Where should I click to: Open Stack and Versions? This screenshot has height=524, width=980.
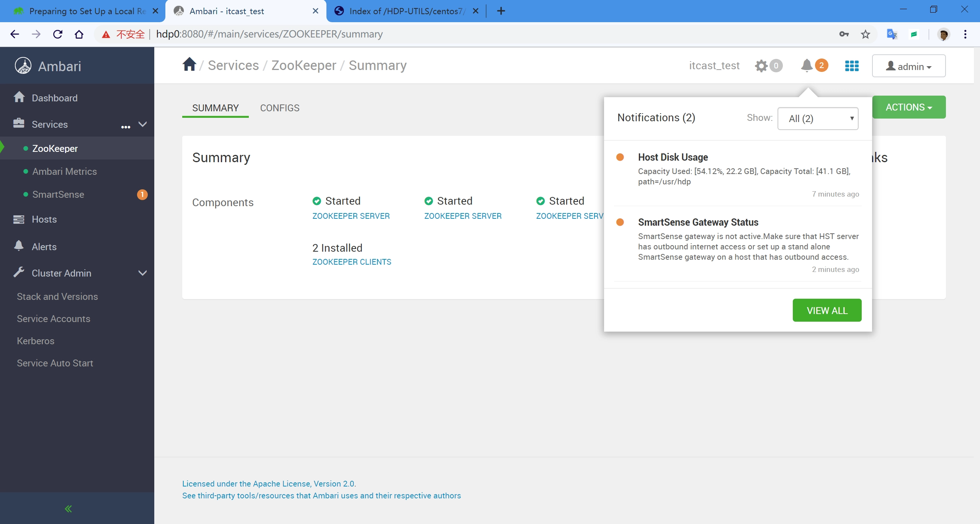[57, 296]
